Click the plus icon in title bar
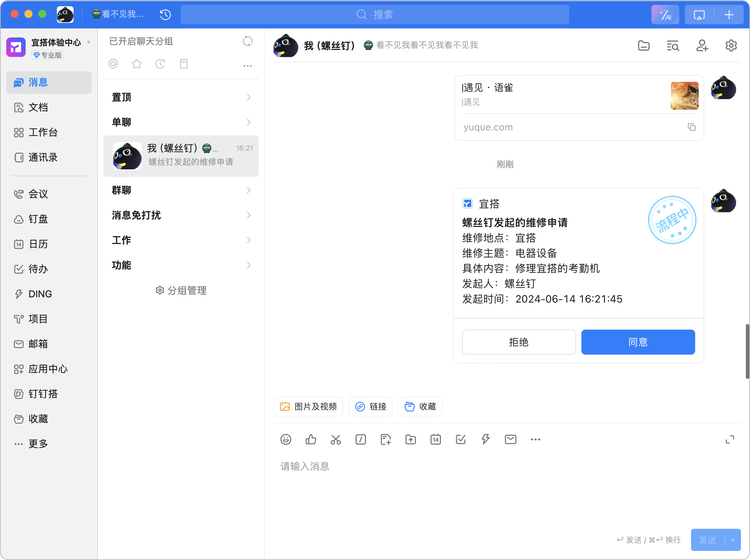This screenshot has width=750, height=560. 729,15
